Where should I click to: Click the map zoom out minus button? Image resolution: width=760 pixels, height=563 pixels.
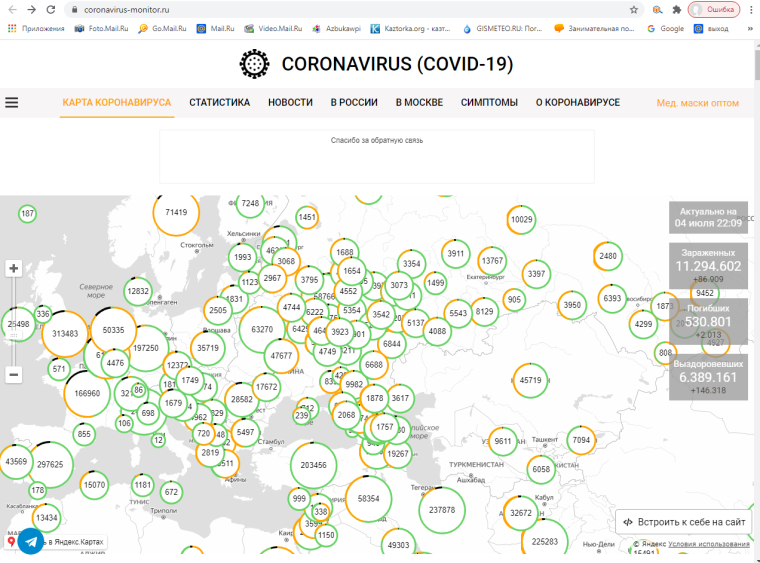coord(13,375)
